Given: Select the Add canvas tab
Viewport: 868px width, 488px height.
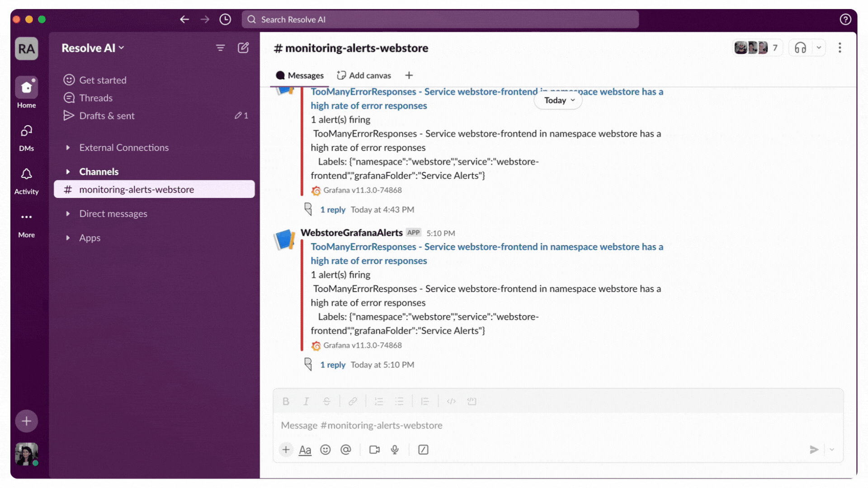Looking at the screenshot, I should [364, 75].
